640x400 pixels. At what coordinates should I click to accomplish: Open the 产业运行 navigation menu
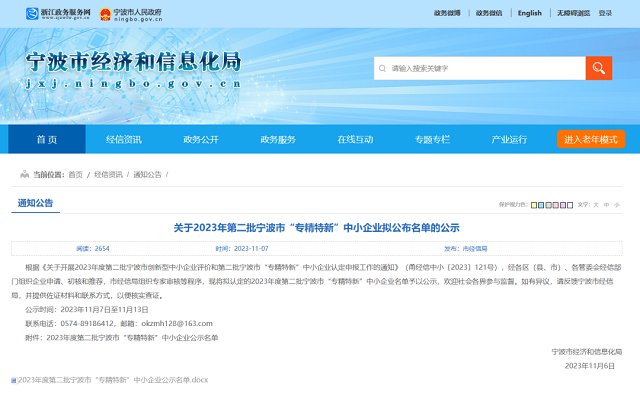pos(509,140)
